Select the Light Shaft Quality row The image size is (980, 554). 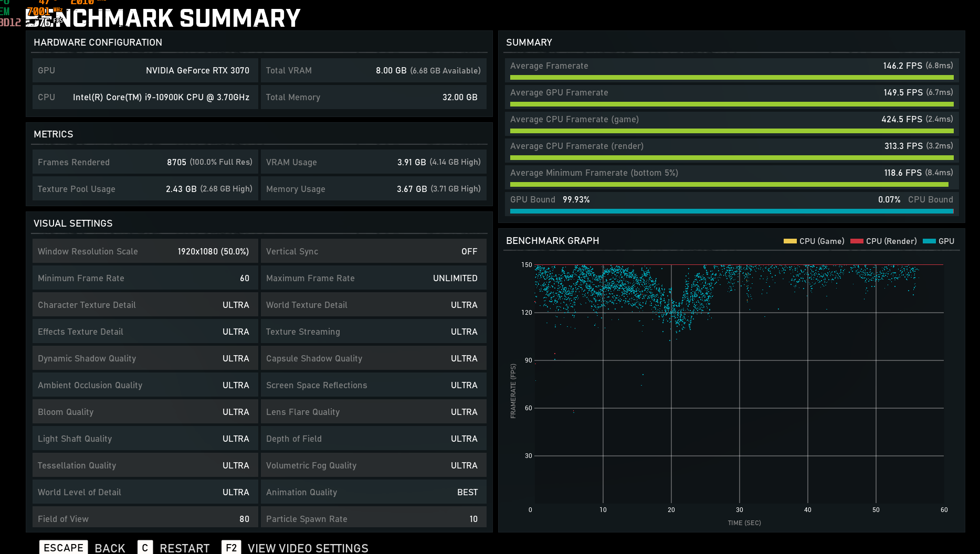145,439
